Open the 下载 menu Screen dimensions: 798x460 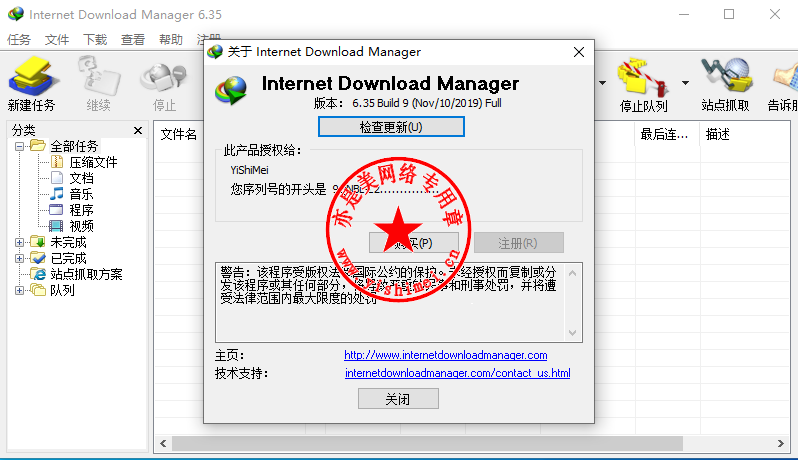[x=95, y=40]
